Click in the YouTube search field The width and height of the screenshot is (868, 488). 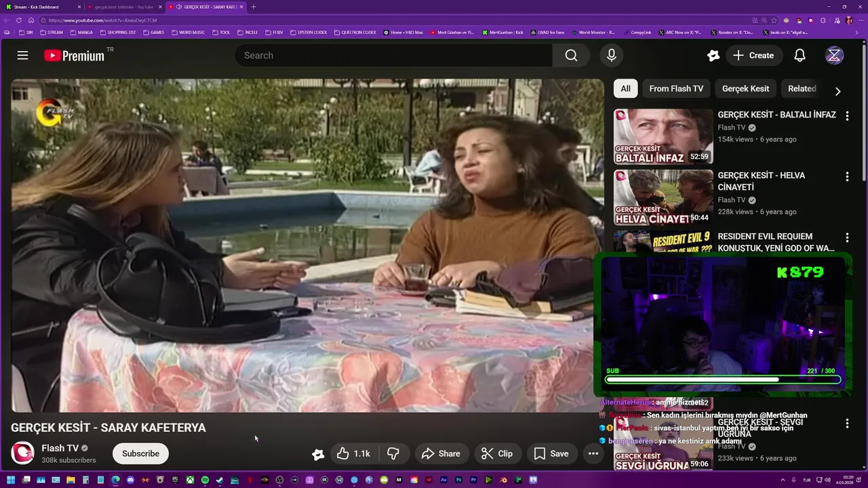pos(393,56)
